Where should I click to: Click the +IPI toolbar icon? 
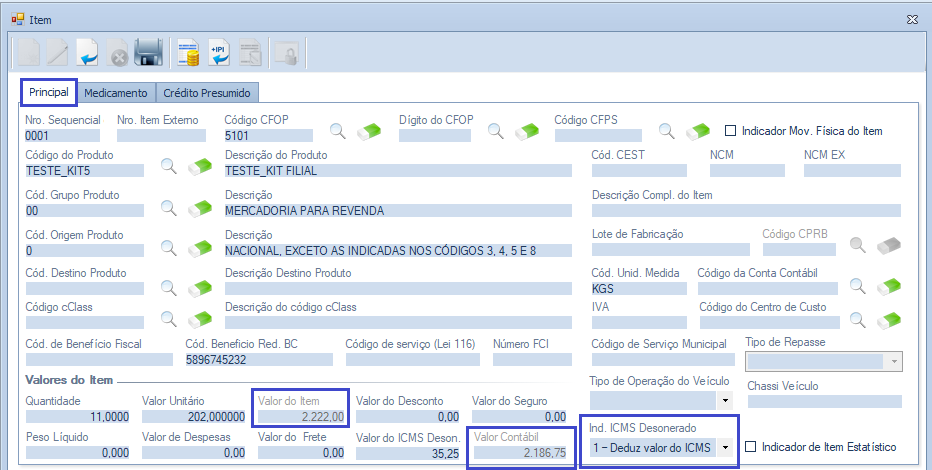[x=219, y=52]
